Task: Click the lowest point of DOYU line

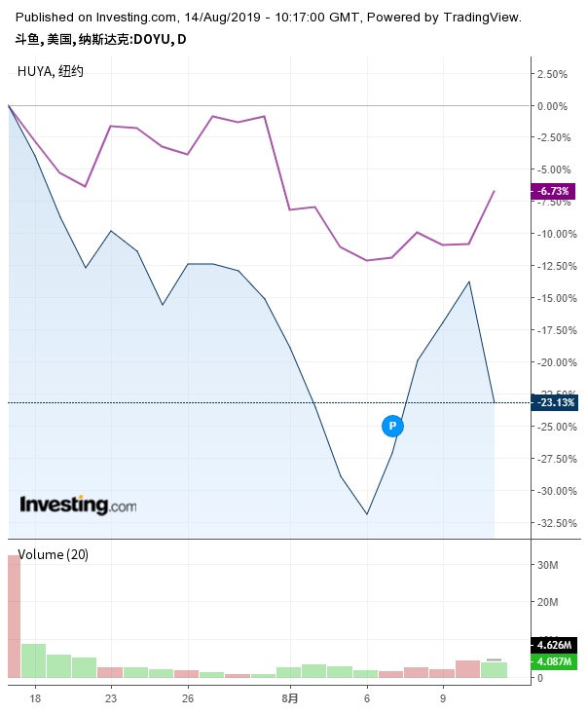Action: tap(367, 513)
